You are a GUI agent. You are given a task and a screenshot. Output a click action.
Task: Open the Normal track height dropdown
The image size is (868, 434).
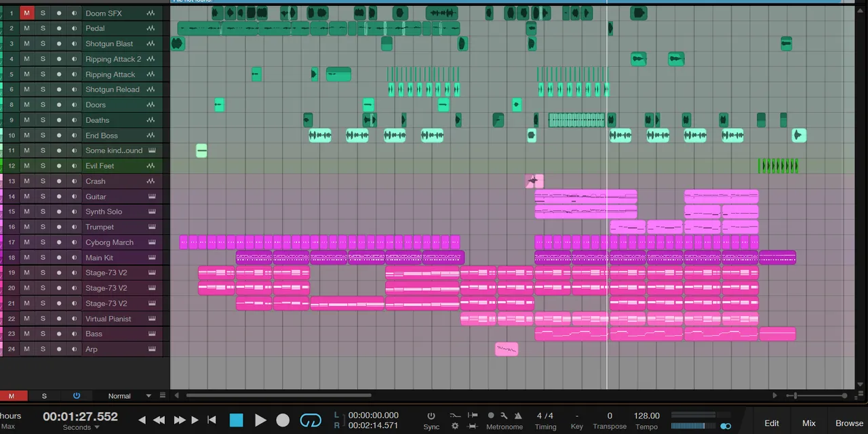(129, 396)
